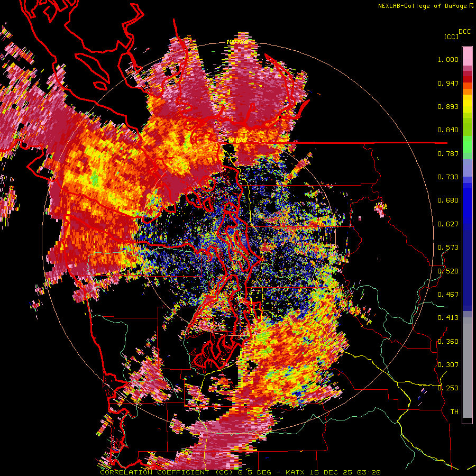This screenshot has height=476, width=476.
Task: Click the 0.893 legend value
Action: coord(448,106)
